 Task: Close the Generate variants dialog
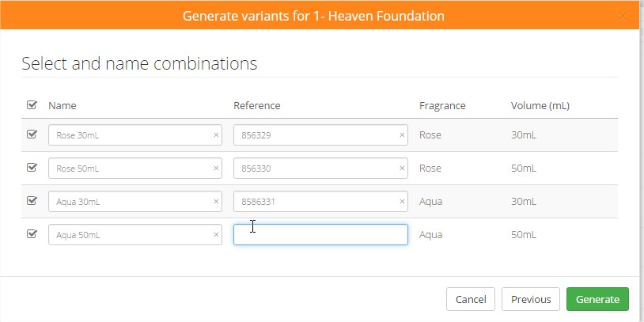[x=623, y=16]
